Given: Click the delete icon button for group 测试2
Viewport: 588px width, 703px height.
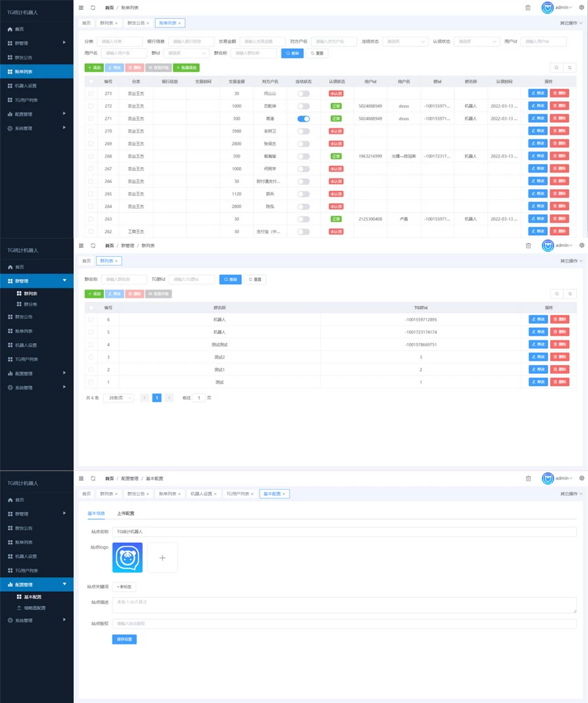Looking at the screenshot, I should point(559,357).
